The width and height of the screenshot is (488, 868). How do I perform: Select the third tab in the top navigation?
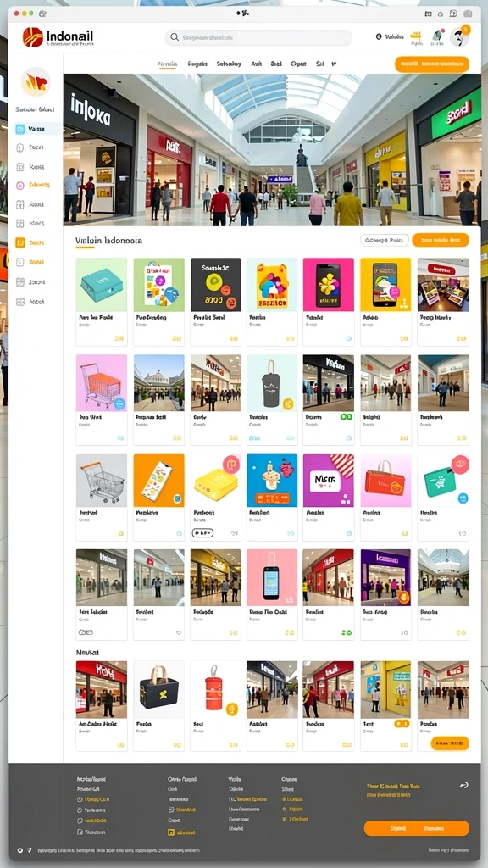click(229, 64)
